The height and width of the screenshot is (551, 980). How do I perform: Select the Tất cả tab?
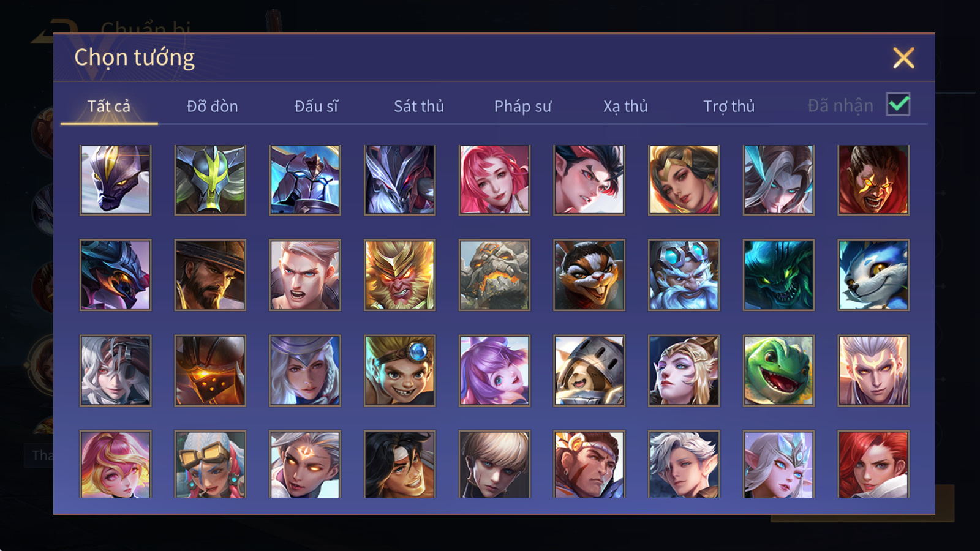[x=109, y=106]
